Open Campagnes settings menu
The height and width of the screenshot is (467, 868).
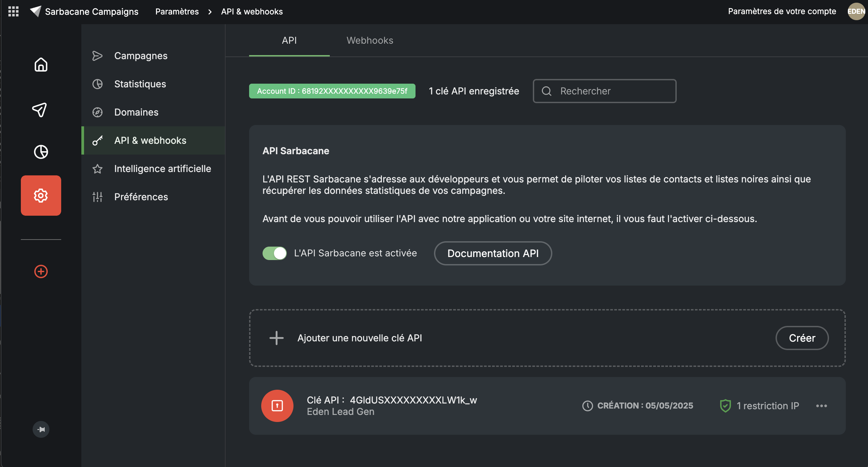153,55
